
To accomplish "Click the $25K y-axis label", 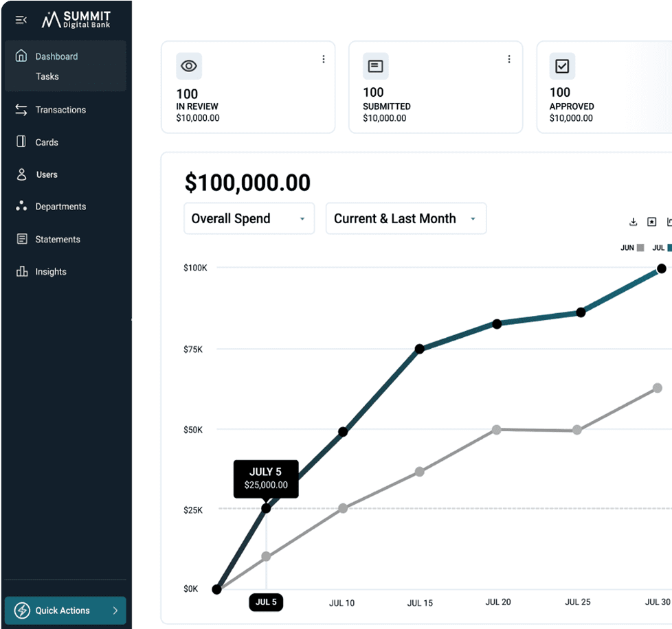I will [193, 510].
